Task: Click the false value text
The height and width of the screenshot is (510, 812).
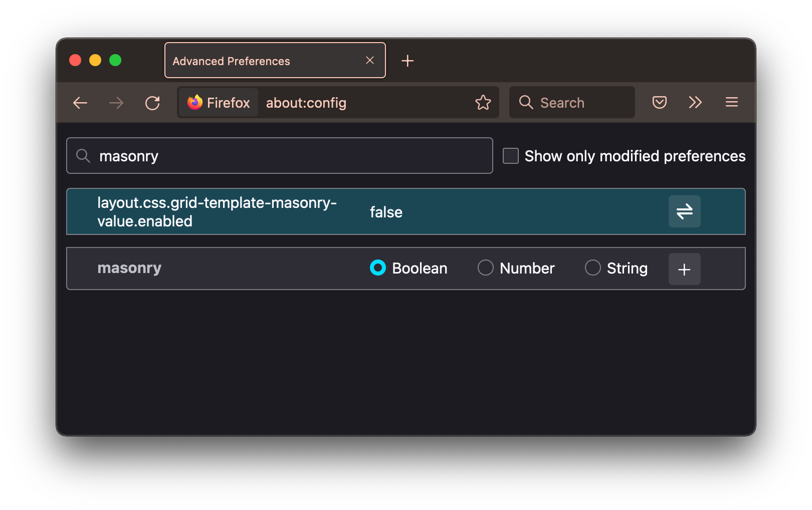Action: (386, 212)
